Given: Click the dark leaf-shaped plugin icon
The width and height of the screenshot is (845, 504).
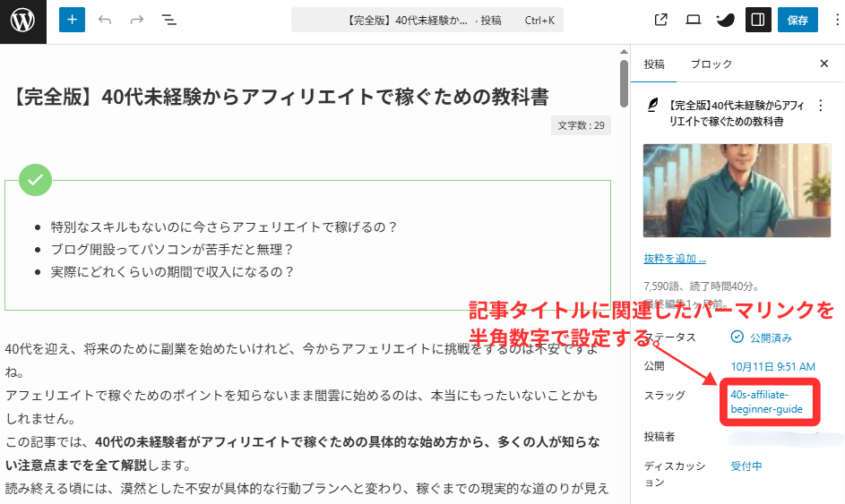Looking at the screenshot, I should pyautogui.click(x=725, y=20).
